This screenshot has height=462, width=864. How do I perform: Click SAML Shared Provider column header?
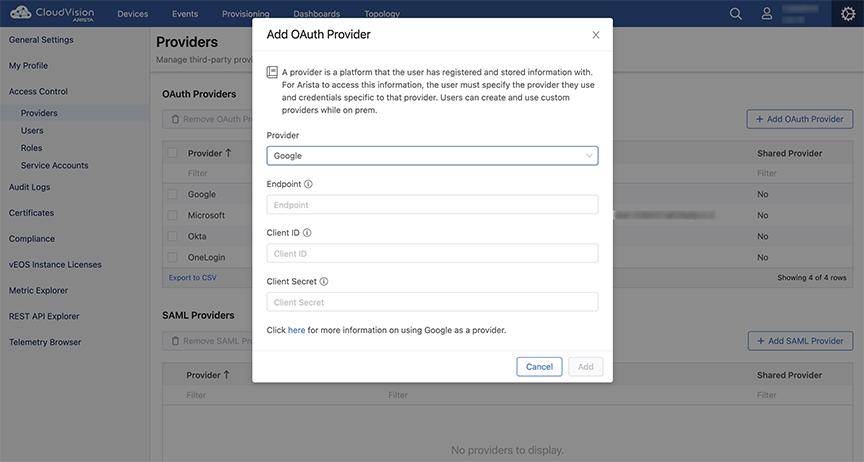point(789,375)
